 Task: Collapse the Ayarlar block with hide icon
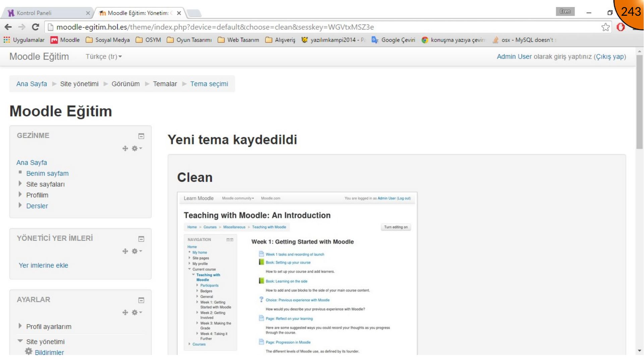click(x=141, y=300)
